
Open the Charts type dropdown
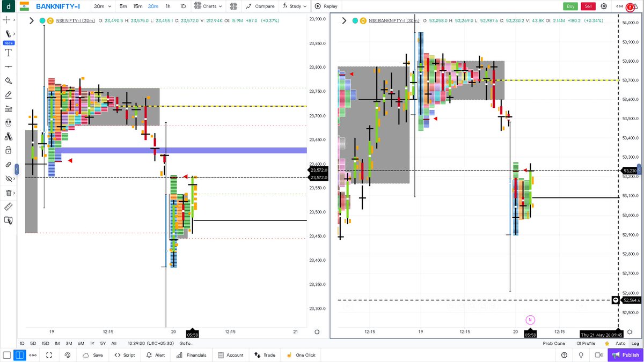[209, 6]
